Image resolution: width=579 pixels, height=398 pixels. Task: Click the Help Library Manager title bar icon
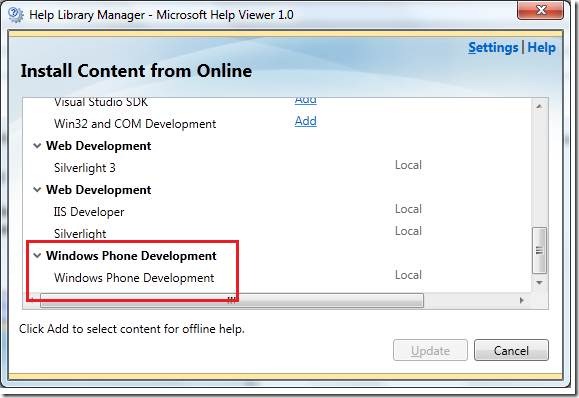pyautogui.click(x=16, y=15)
